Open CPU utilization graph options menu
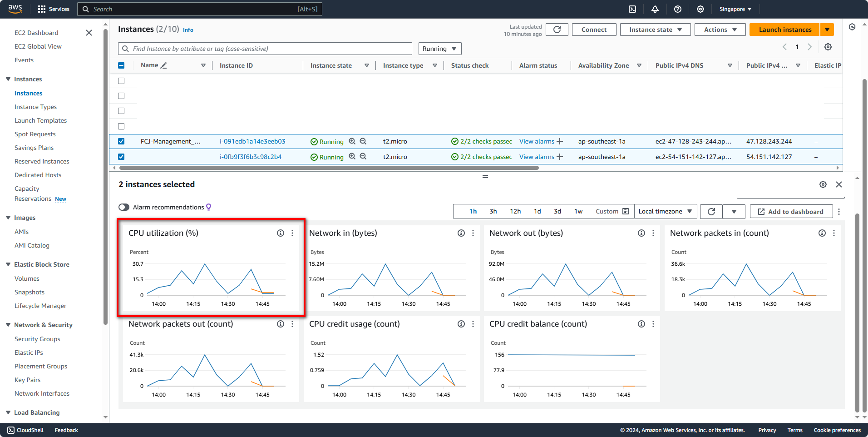 (292, 233)
